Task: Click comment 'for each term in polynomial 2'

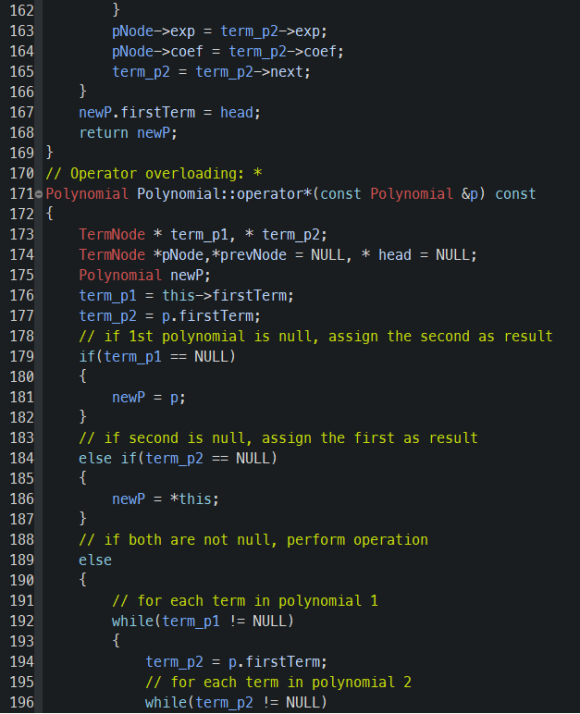Action: [278, 682]
